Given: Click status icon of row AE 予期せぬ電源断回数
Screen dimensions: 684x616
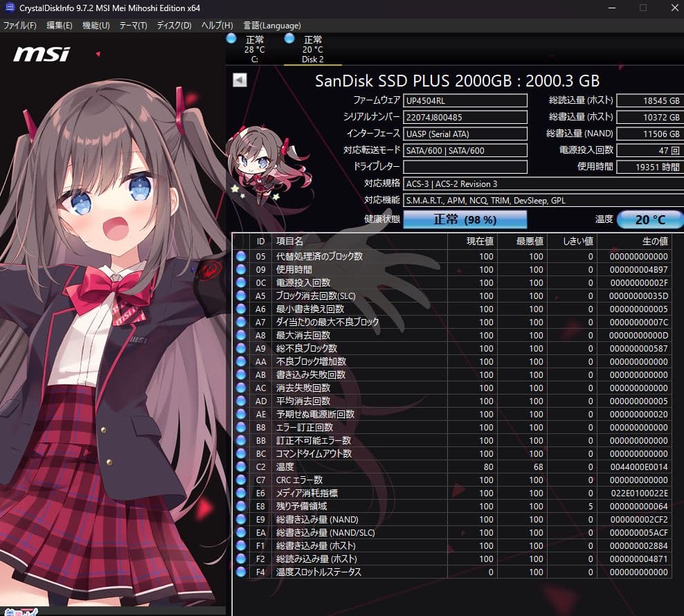Looking at the screenshot, I should pos(241,414).
